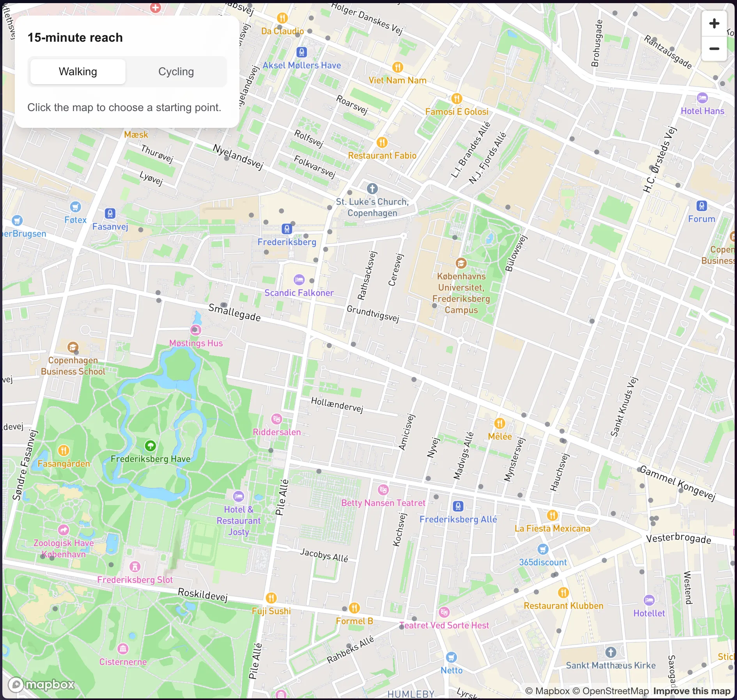Image resolution: width=737 pixels, height=700 pixels.
Task: Click the Hotel Hans lodging icon
Action: point(702,98)
